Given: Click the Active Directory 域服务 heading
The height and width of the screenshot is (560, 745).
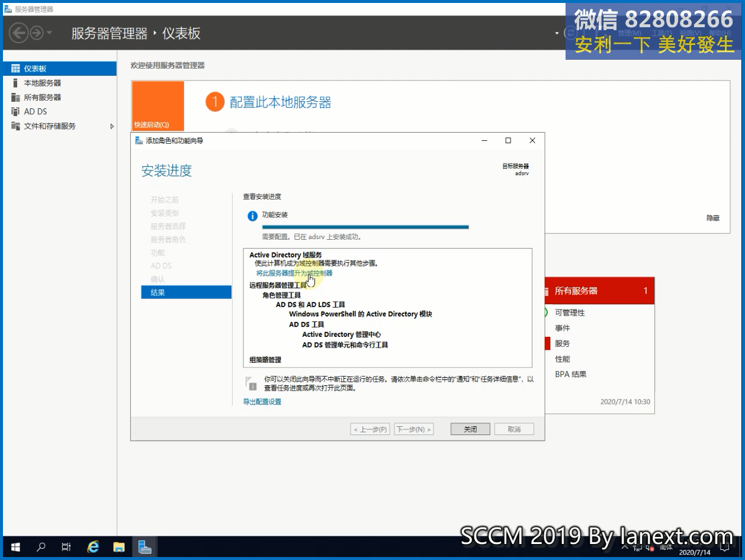Looking at the screenshot, I should tap(285, 255).
